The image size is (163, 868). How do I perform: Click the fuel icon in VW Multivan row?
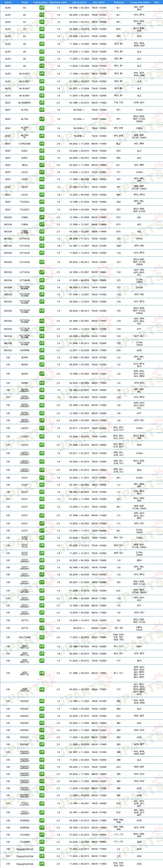[42, 637]
